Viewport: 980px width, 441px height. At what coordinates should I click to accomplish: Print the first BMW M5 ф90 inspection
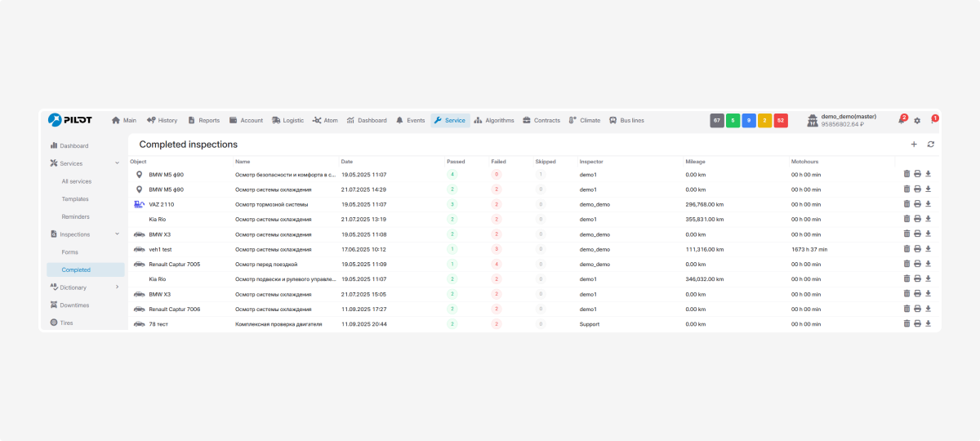[x=917, y=174]
